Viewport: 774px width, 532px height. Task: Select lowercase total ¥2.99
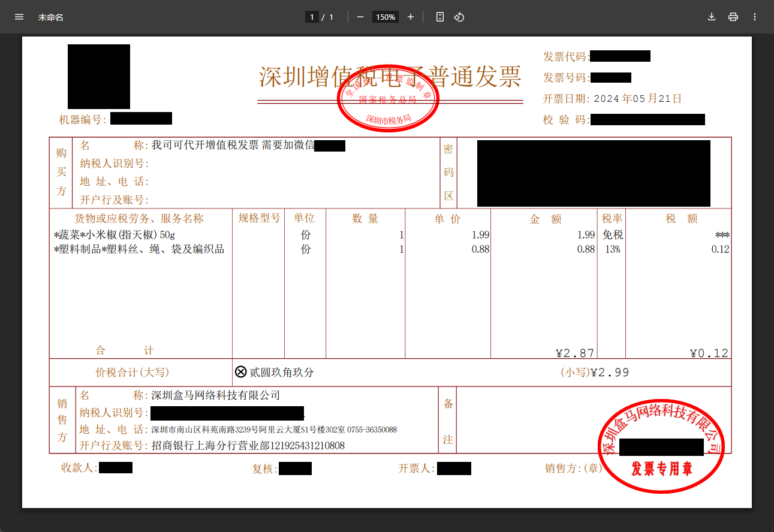(x=610, y=372)
